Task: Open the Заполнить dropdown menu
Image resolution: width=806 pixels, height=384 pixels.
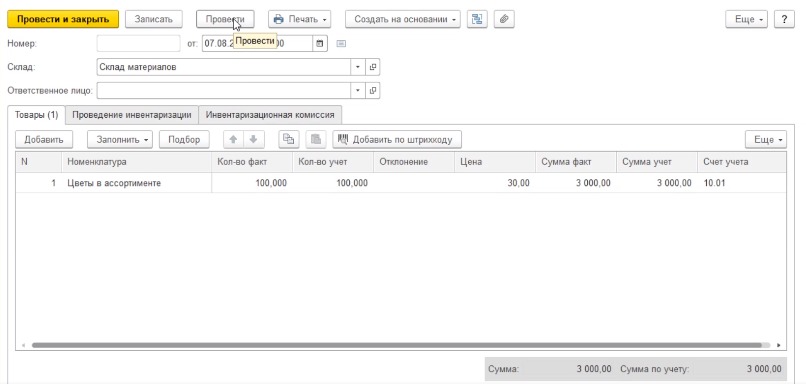Action: [120, 139]
